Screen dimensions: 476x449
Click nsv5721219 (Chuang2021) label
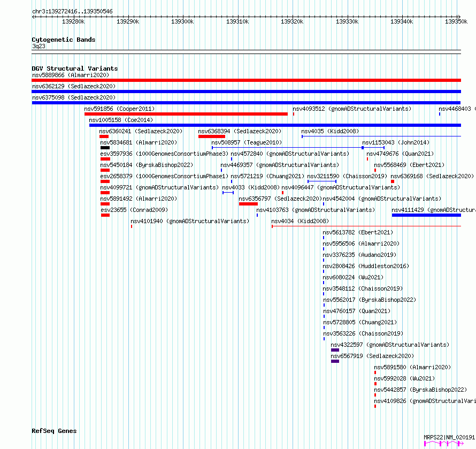(267, 176)
